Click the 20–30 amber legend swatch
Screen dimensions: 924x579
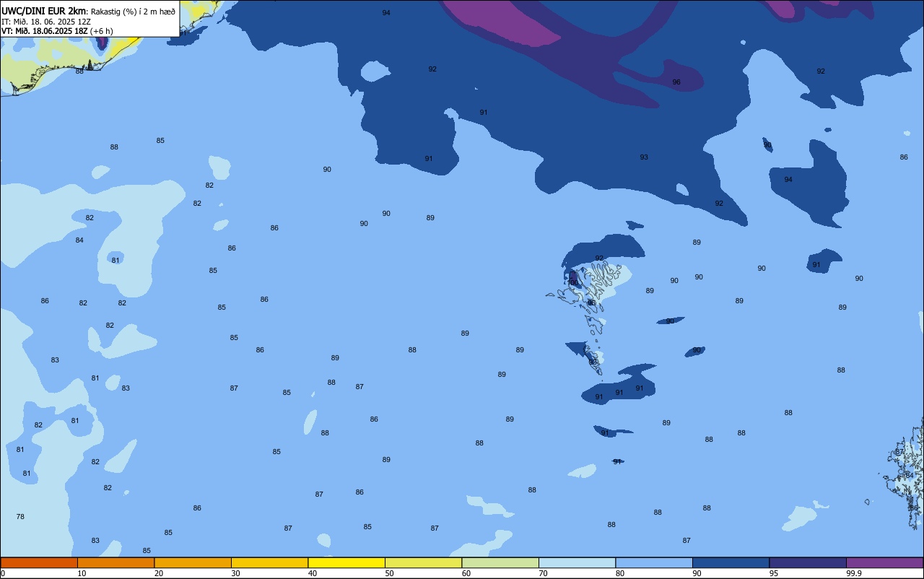(x=193, y=562)
